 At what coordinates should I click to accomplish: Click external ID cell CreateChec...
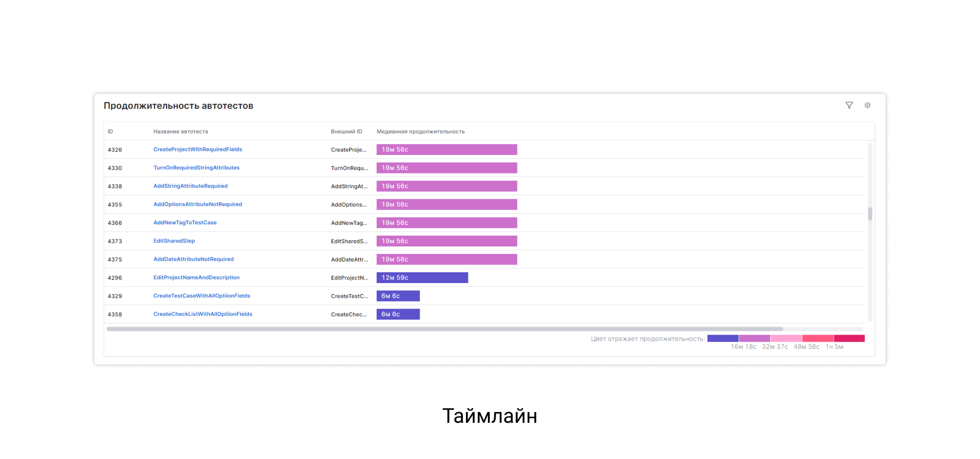click(x=349, y=315)
